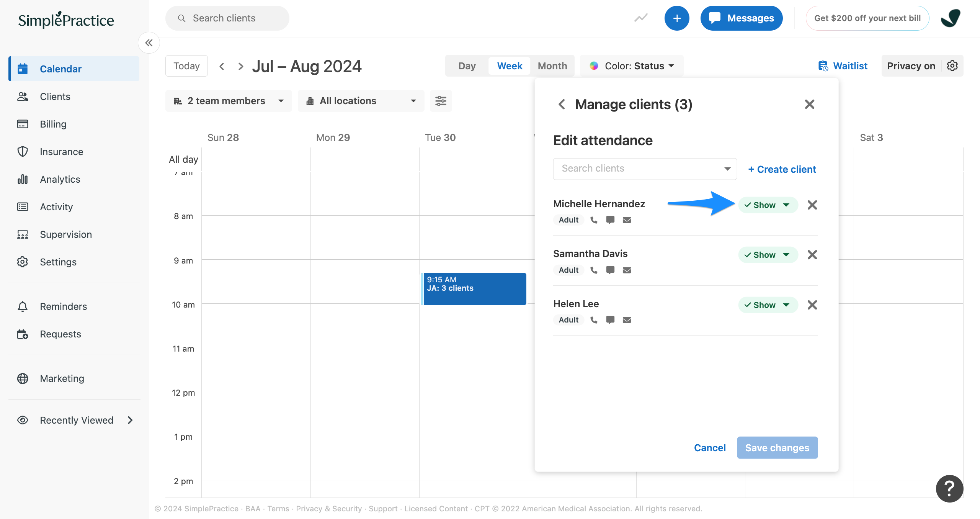Message Samantha Davis chat icon
The height and width of the screenshot is (519, 980).
(610, 270)
